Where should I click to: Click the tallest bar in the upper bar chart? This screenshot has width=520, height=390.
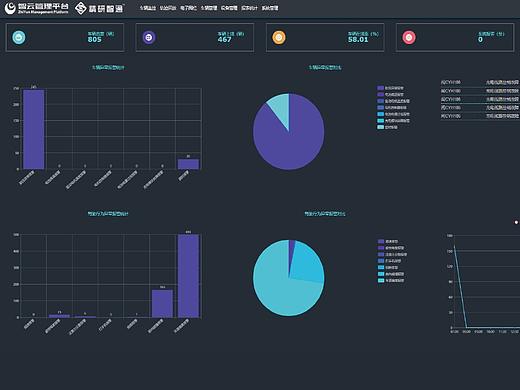click(x=33, y=129)
